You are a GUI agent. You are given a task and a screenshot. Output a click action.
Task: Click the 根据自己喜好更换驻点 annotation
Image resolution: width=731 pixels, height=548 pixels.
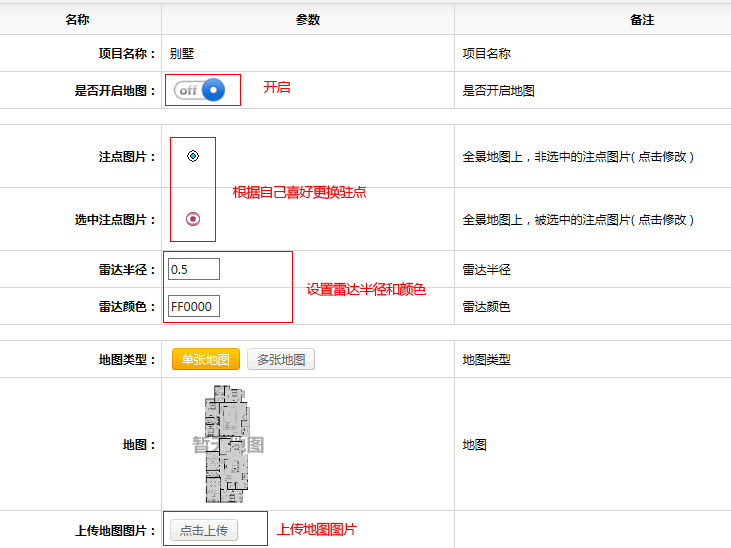(299, 192)
